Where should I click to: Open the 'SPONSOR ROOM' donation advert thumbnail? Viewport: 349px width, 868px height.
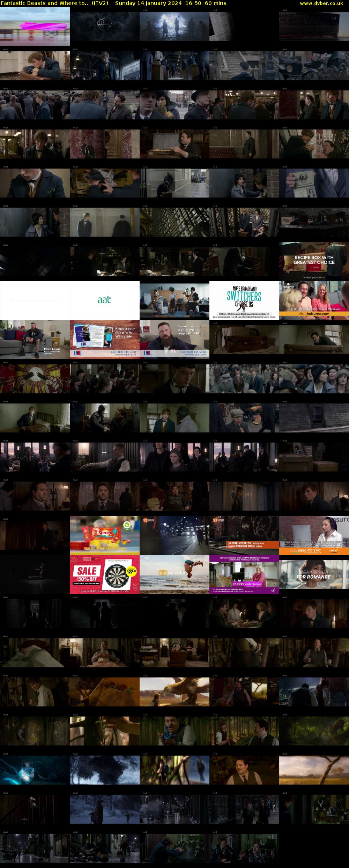(x=244, y=535)
